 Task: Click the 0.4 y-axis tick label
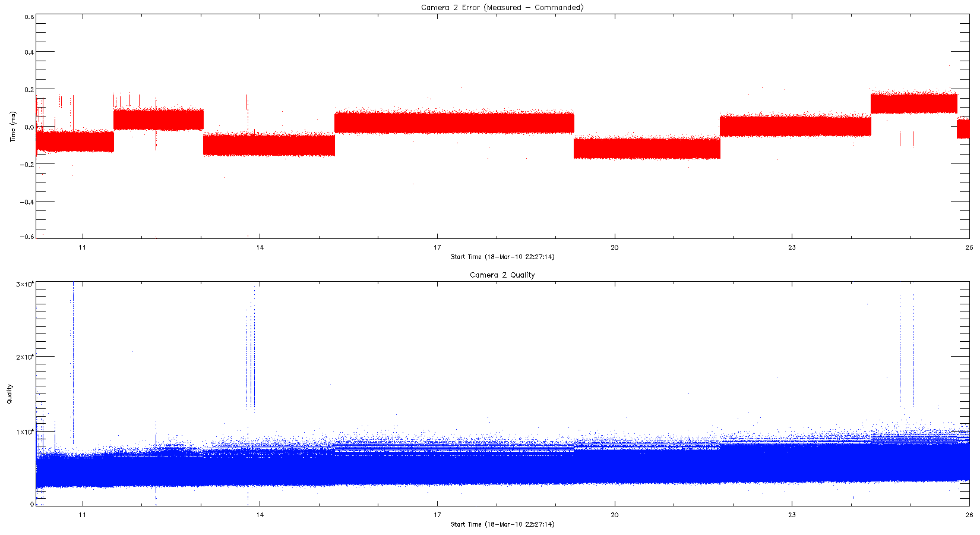tap(29, 52)
